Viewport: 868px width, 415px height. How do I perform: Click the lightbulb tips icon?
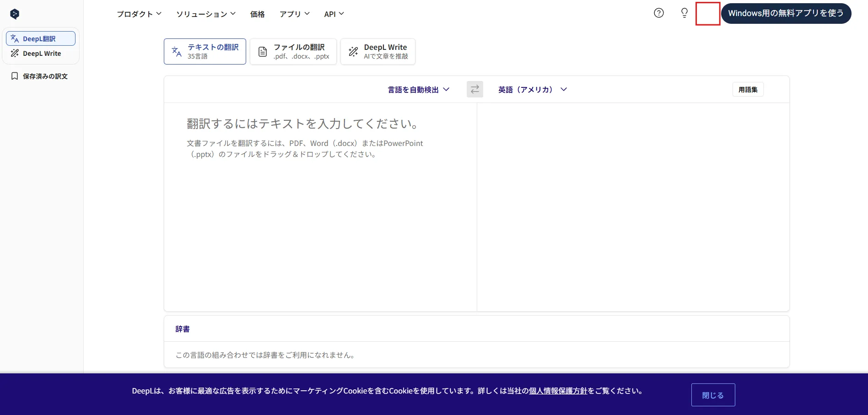[685, 13]
